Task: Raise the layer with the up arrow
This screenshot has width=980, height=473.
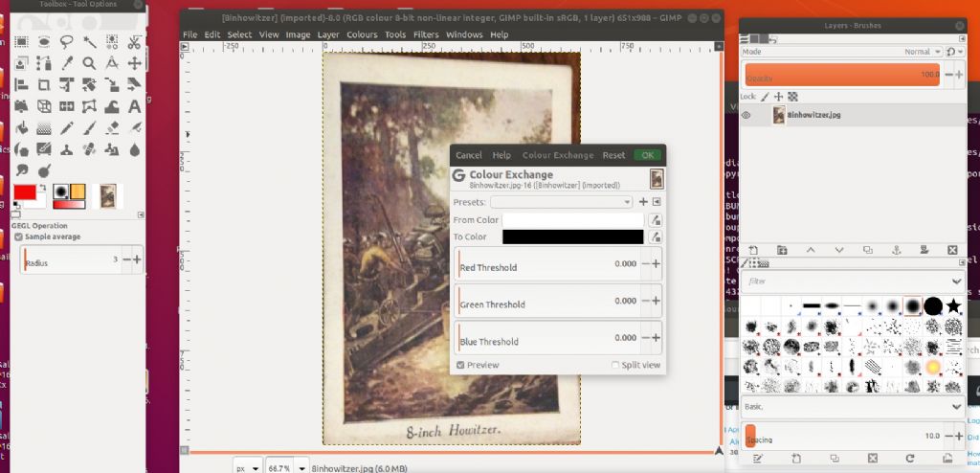Action: (811, 250)
